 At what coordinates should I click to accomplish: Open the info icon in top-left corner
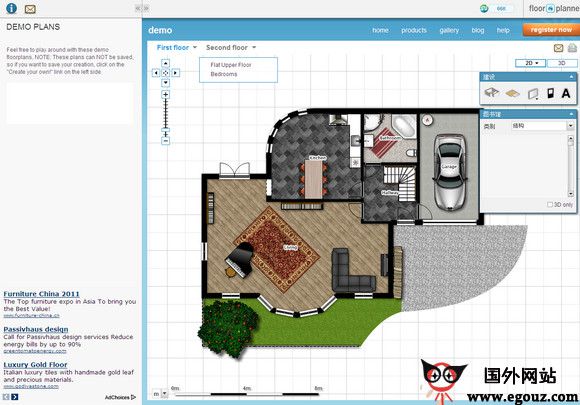(11, 8)
